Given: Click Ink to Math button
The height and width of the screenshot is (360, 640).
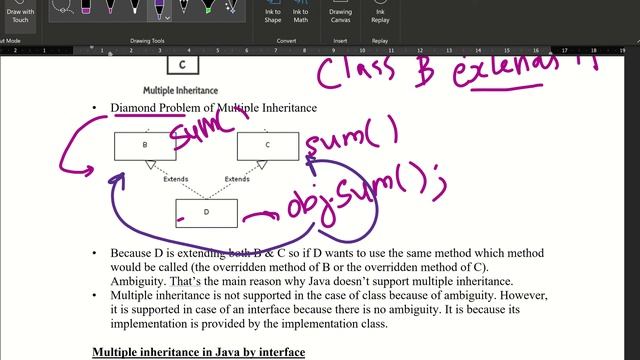Looking at the screenshot, I should click(300, 12).
